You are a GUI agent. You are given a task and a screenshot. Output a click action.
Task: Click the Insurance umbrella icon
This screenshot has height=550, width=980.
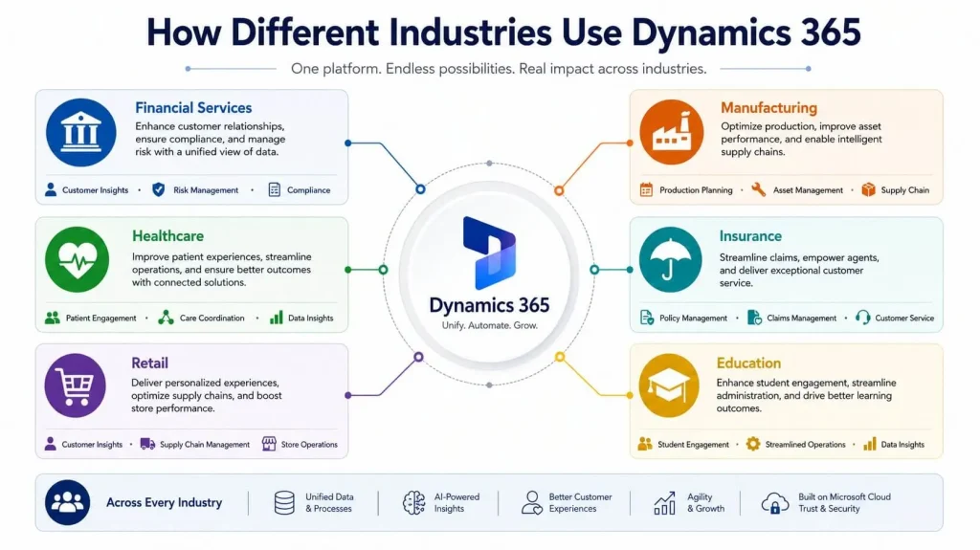tap(670, 259)
